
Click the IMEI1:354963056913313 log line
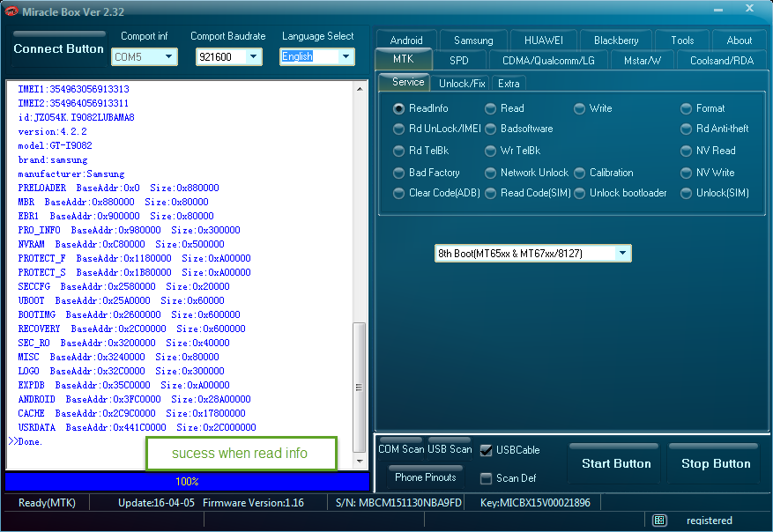click(x=73, y=89)
